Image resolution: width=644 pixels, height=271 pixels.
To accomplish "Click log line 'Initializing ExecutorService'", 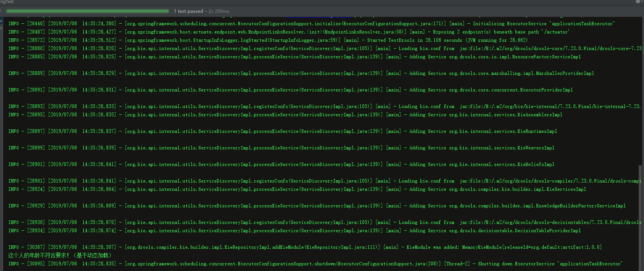I will point(311,24).
